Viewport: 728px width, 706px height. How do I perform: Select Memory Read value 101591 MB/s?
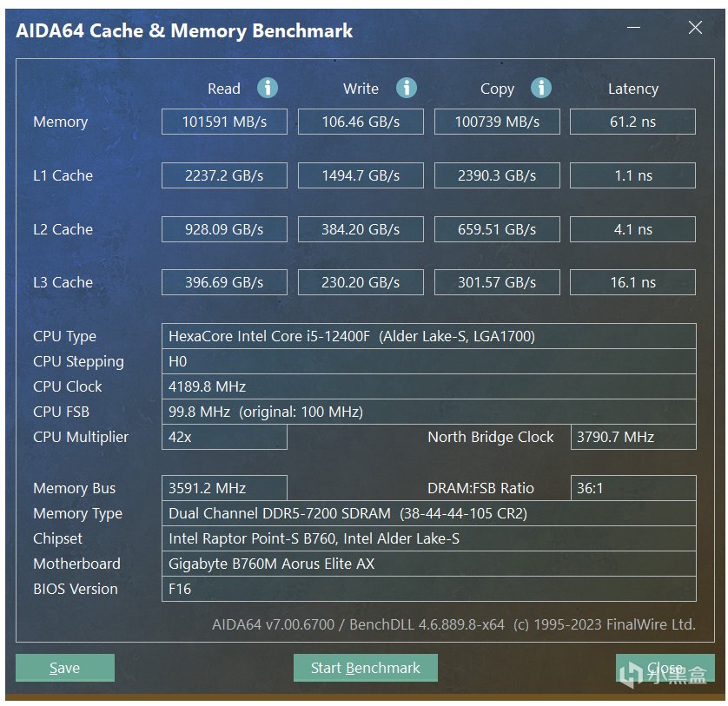[224, 122]
